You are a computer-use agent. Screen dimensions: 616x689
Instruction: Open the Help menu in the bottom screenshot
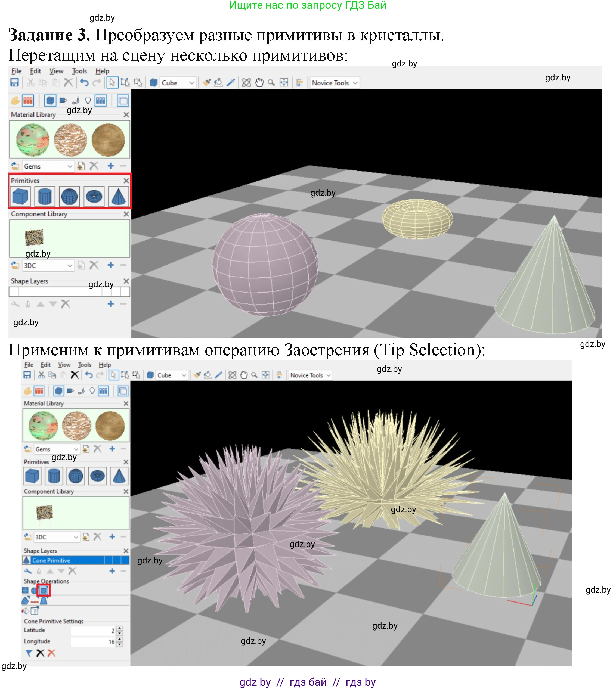105,365
